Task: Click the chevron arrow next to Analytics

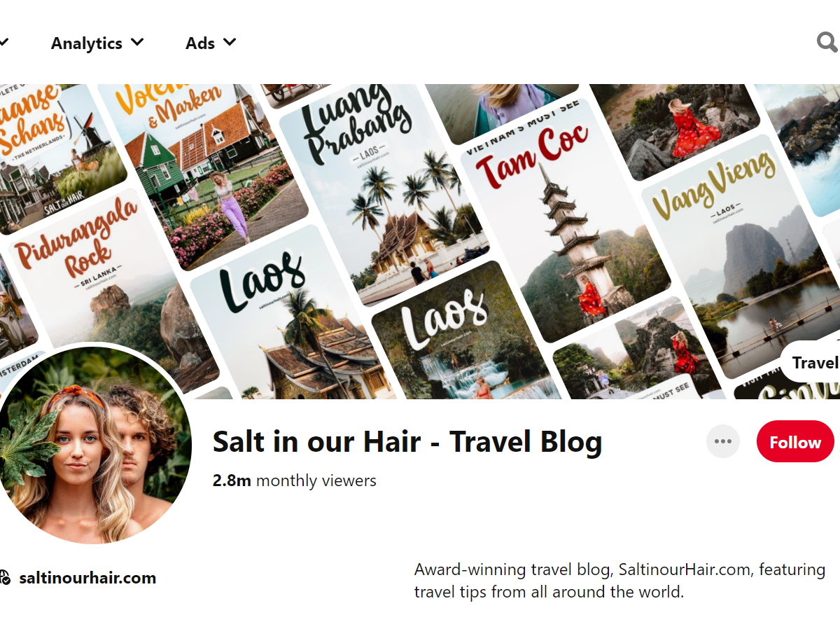Action: (137, 43)
